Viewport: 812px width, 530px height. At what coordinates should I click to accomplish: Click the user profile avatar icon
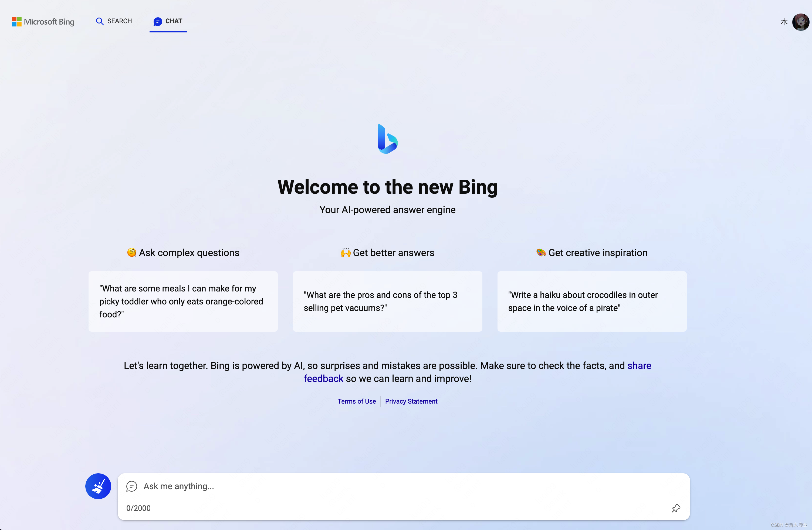[800, 21]
